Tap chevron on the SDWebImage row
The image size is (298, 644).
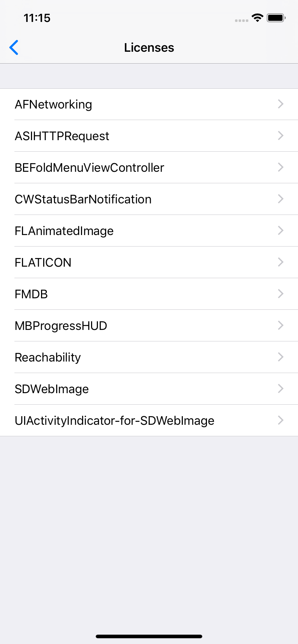[x=281, y=389]
